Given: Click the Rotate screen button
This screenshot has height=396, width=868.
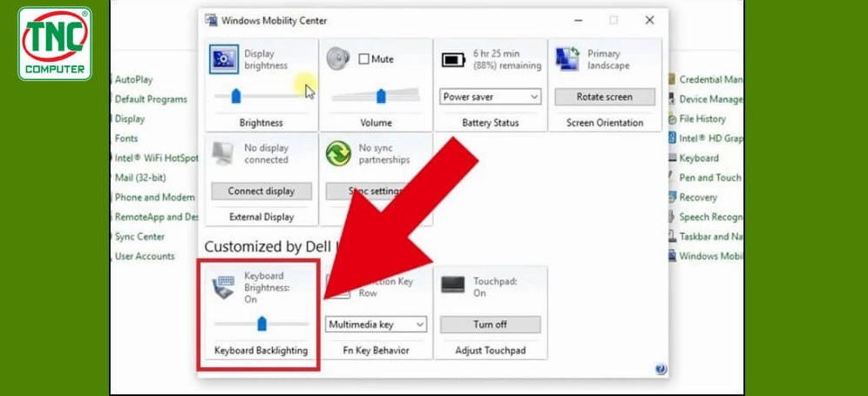Looking at the screenshot, I should tap(605, 97).
